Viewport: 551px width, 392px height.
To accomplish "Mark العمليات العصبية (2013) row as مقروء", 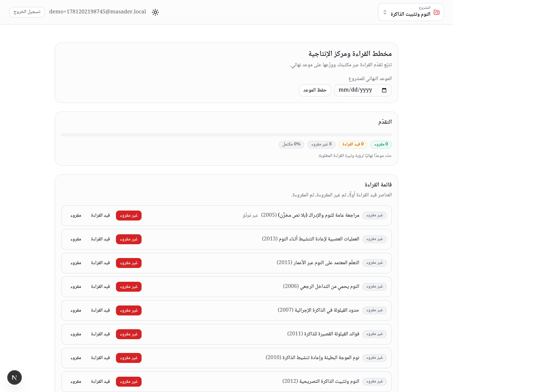I will 76,239.
